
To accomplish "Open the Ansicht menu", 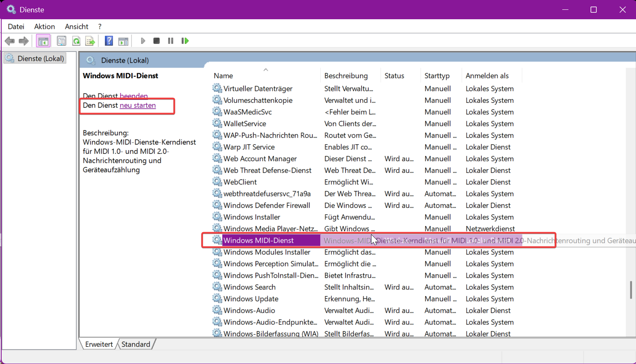I will tap(77, 27).
